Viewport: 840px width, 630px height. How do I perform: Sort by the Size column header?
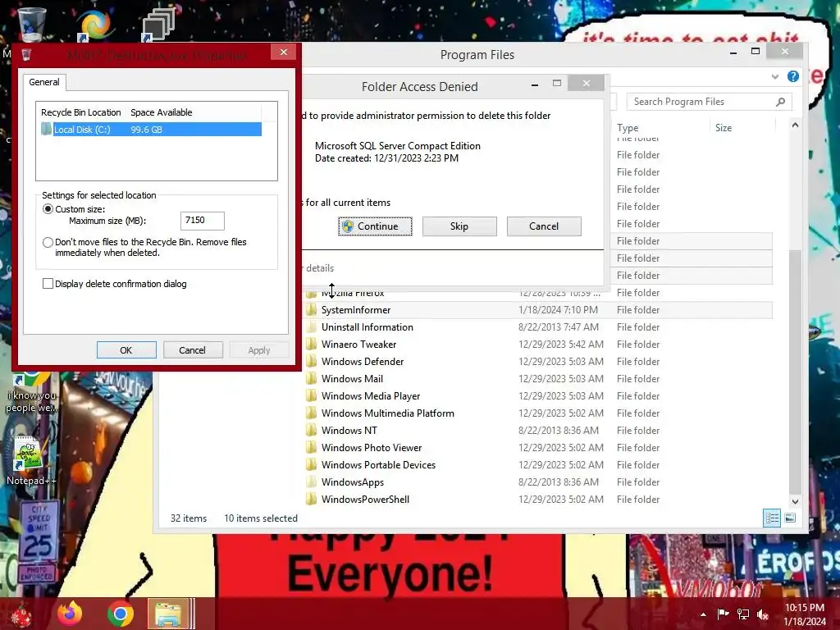724,127
